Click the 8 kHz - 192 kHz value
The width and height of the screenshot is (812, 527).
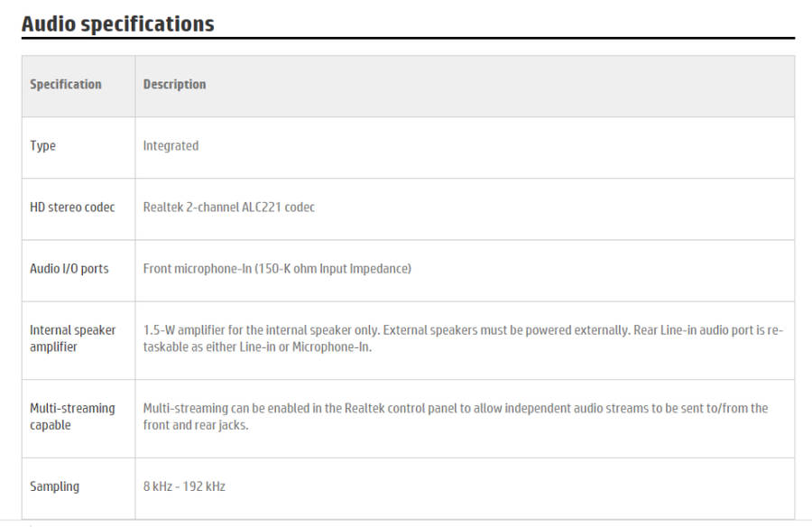[x=184, y=487]
